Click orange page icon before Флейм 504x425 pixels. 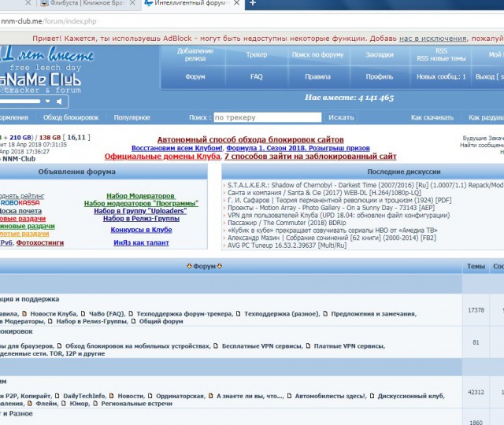(30, 403)
